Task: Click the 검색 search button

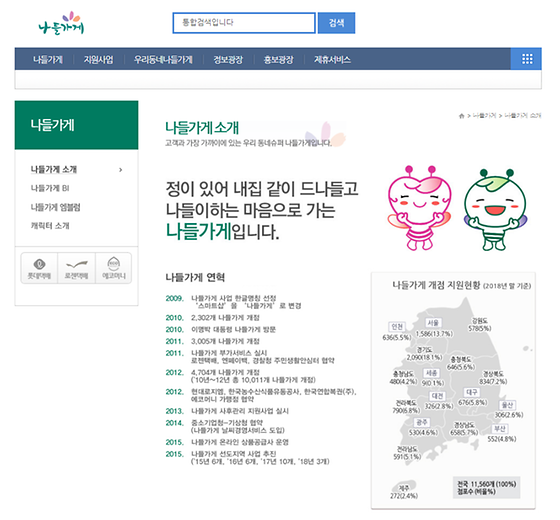Action: tap(336, 23)
